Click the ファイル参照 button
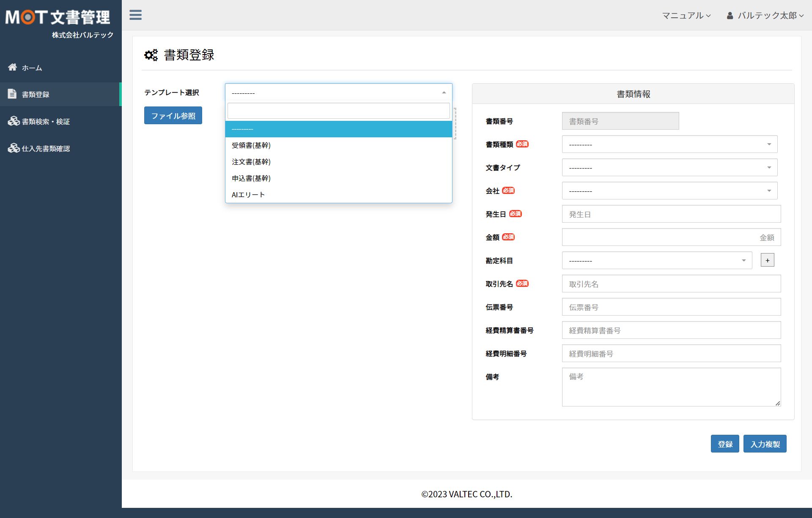This screenshot has width=812, height=518. pos(173,116)
